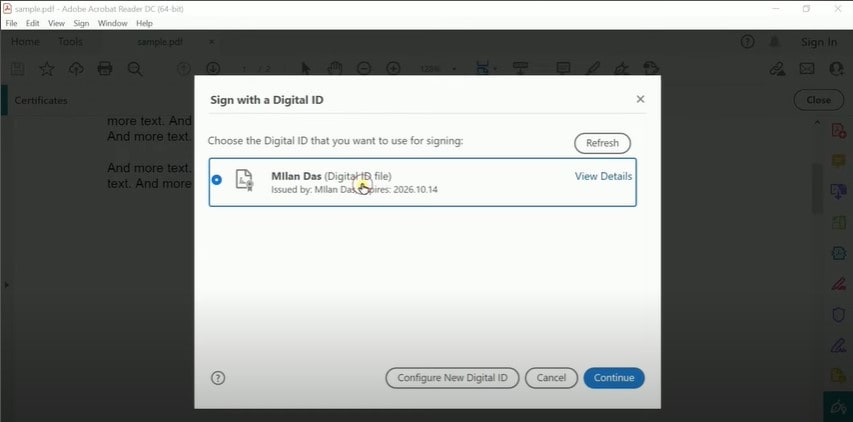Open the File menu

[11, 23]
